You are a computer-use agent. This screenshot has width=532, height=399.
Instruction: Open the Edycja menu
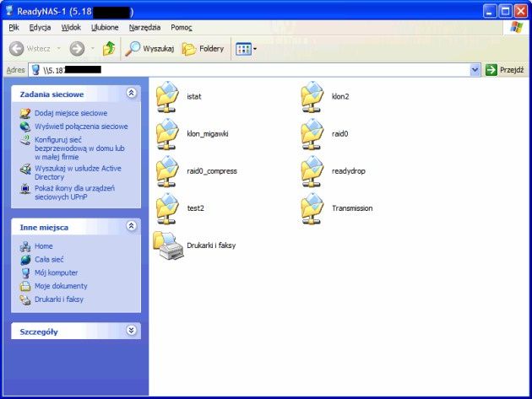pos(40,28)
